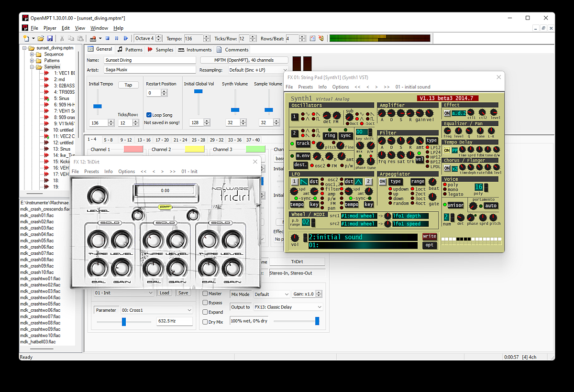Viewport: 574px width, 392px height.
Task: Click Synth1 amplifier gain knob
Action: click(x=419, y=113)
